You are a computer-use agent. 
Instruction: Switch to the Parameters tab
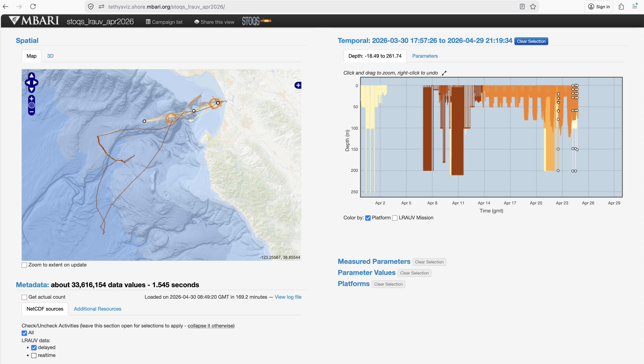pos(425,56)
